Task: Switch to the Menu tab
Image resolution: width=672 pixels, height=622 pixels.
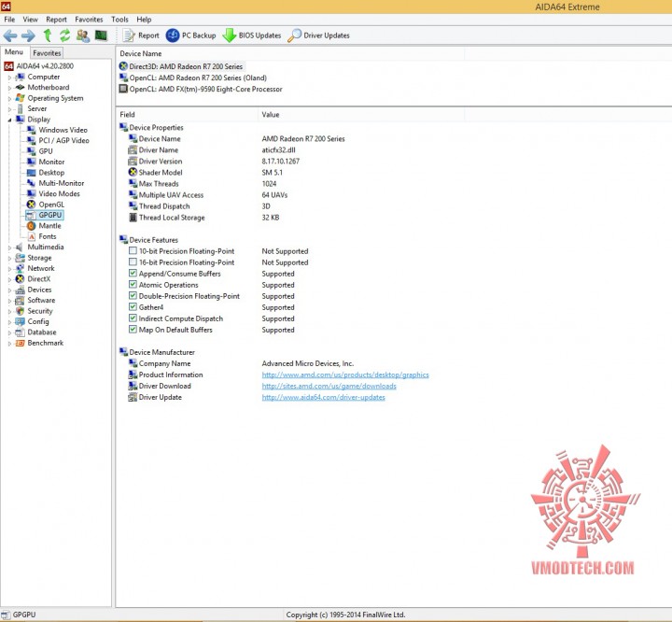Action: [14, 52]
